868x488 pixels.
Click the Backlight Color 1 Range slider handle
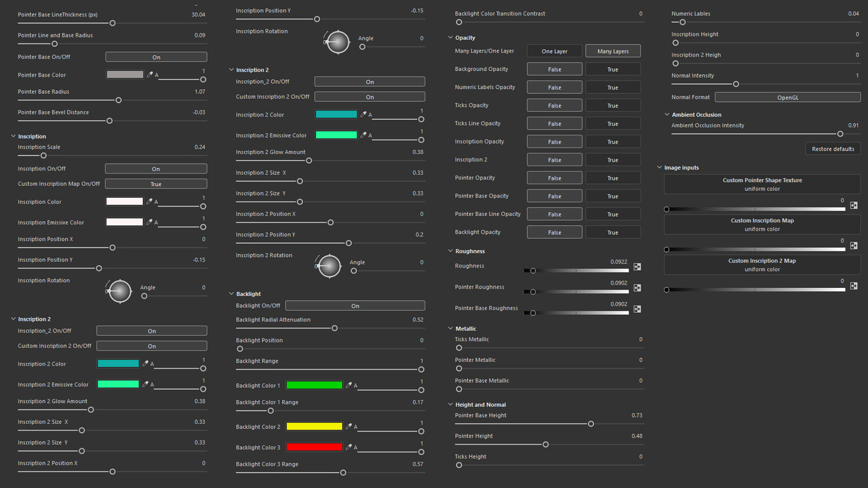[270, 411]
